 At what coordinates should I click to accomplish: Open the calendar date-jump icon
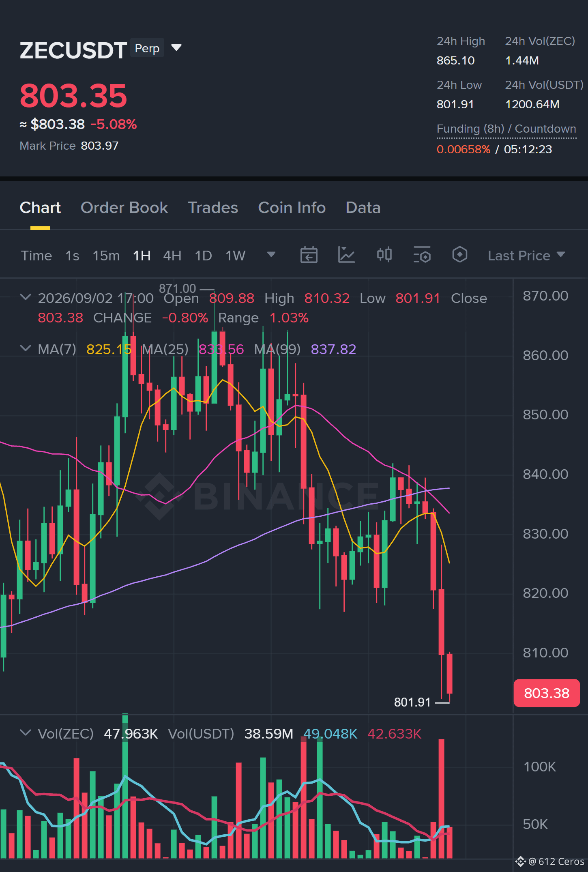pyautogui.click(x=309, y=255)
